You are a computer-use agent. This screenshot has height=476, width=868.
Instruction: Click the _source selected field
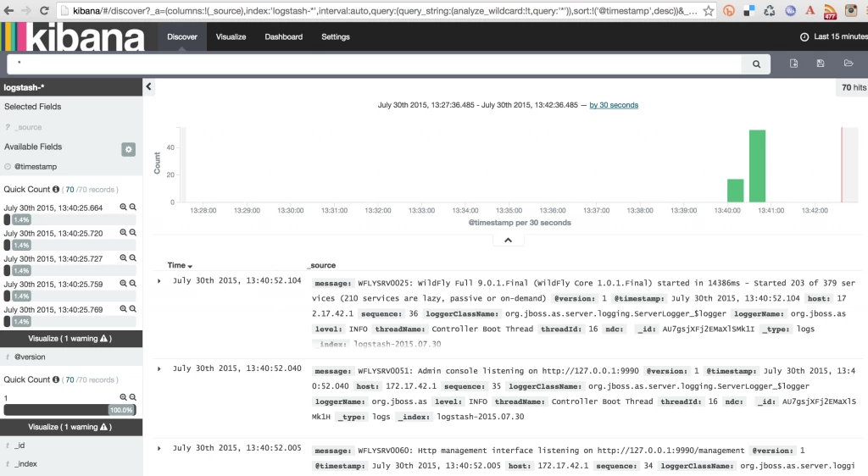click(29, 127)
